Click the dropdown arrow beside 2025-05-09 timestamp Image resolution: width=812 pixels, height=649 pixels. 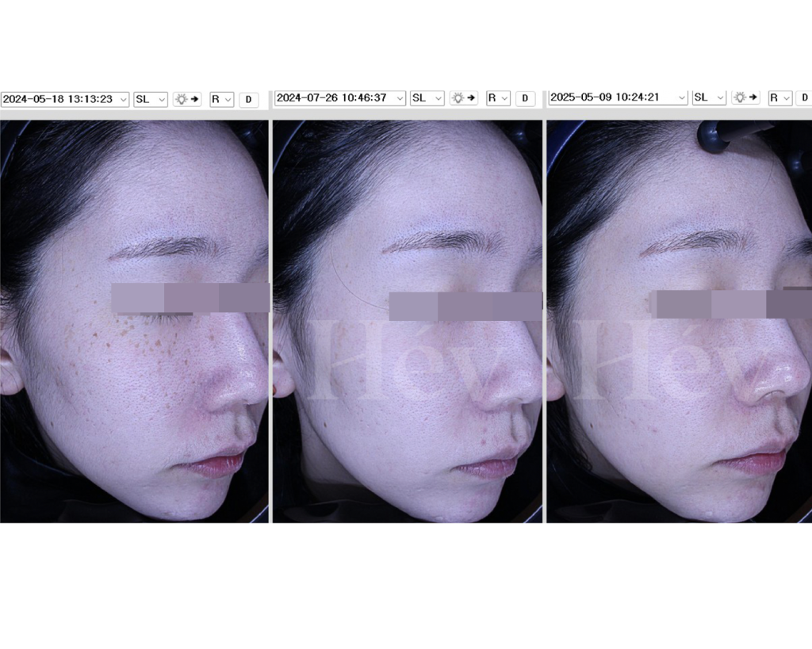681,97
